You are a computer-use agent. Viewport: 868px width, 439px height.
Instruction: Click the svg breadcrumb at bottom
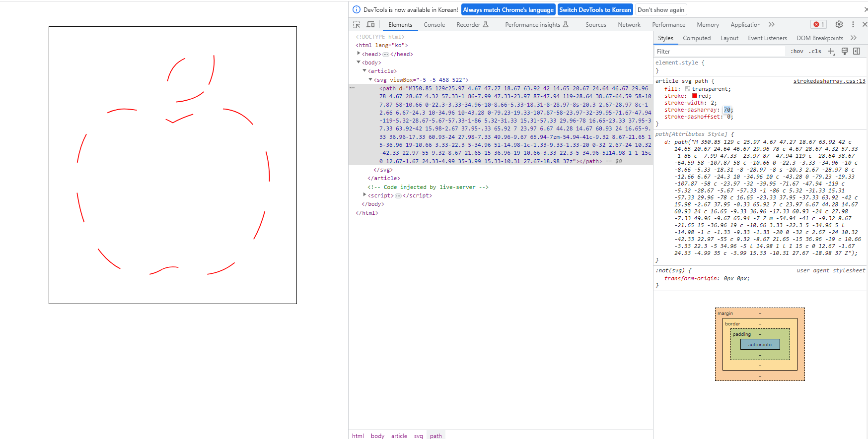(419, 436)
